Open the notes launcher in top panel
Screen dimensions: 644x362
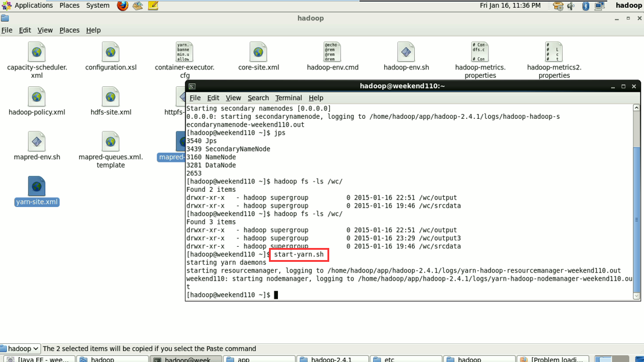click(153, 6)
